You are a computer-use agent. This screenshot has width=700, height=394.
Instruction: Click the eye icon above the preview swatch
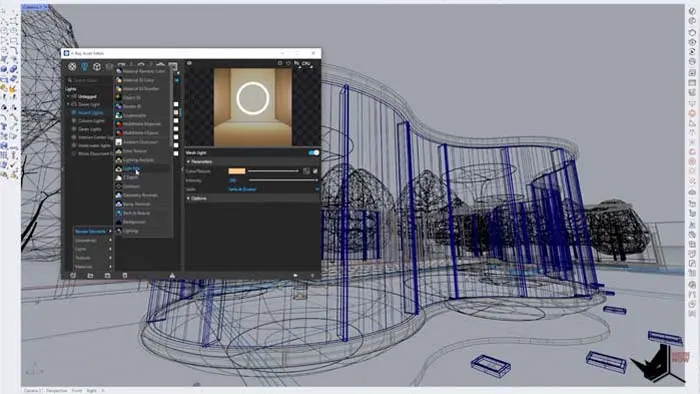coord(189,63)
